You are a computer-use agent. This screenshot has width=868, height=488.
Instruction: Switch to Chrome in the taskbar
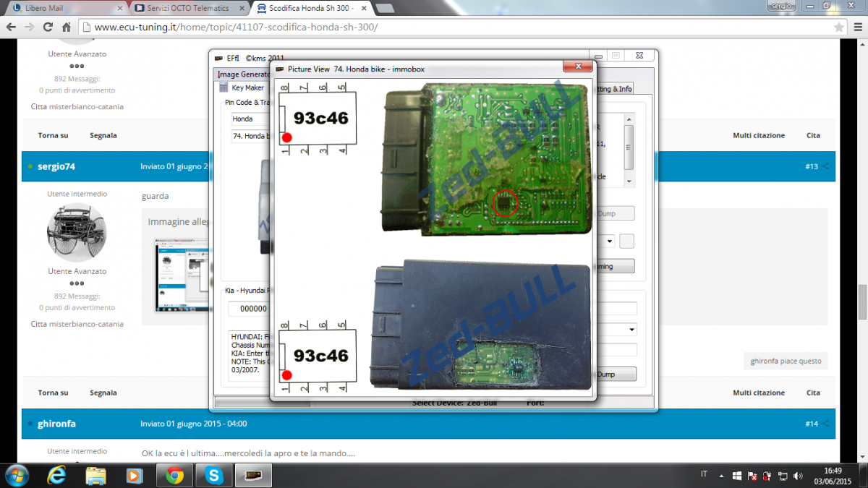[174, 475]
